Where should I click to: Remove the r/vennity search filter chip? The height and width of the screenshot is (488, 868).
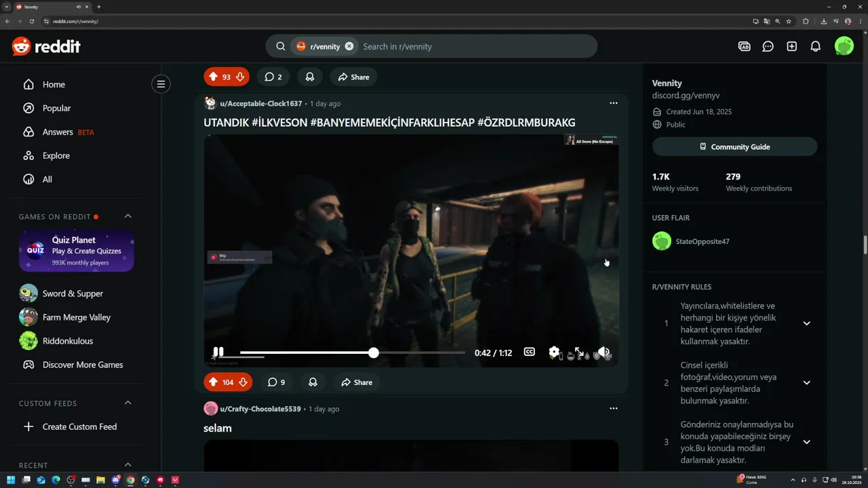point(349,46)
